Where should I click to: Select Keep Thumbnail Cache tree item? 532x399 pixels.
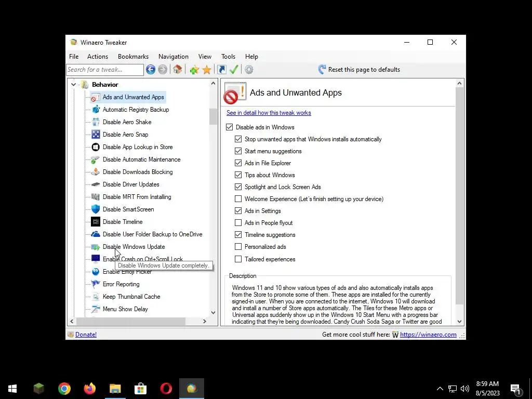click(131, 297)
